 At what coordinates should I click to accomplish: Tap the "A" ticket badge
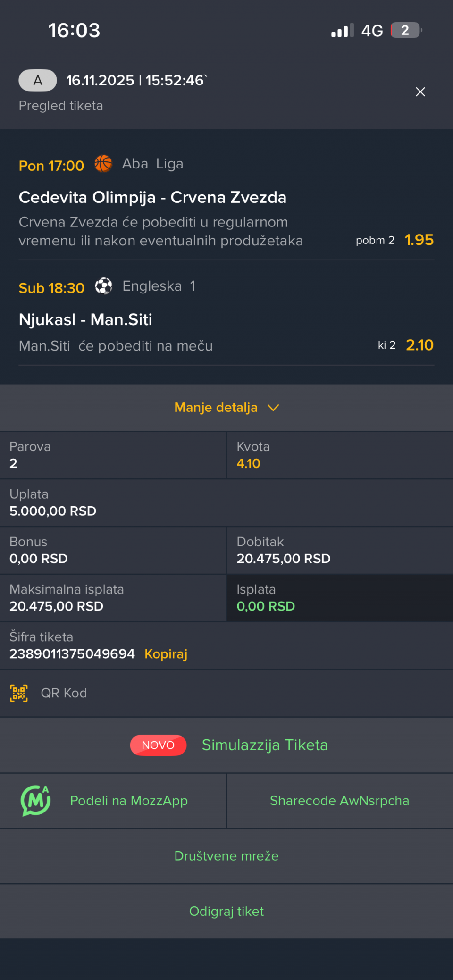pos(38,80)
